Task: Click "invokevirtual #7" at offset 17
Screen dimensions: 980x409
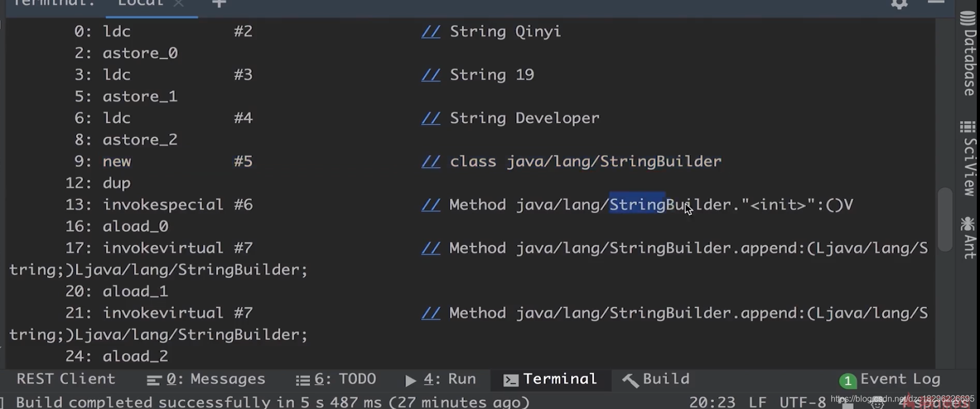Action: point(178,248)
